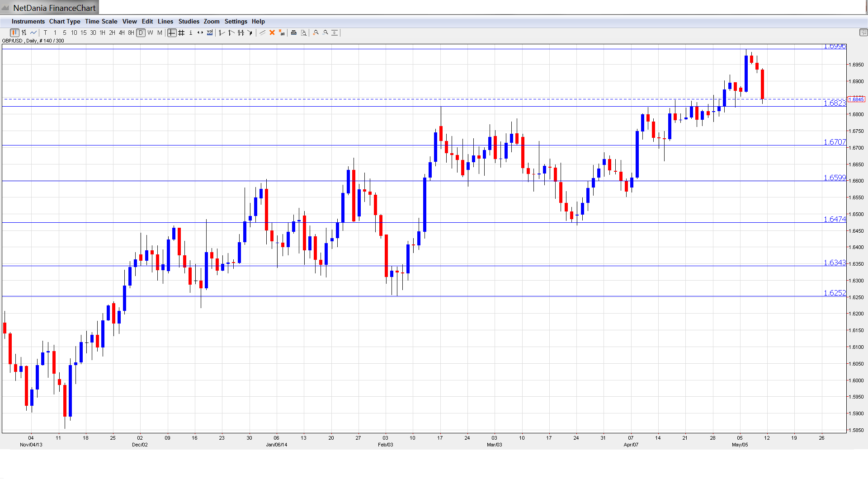Image resolution: width=868 pixels, height=488 pixels.
Task: Open the Chart Type menu
Action: coord(65,21)
